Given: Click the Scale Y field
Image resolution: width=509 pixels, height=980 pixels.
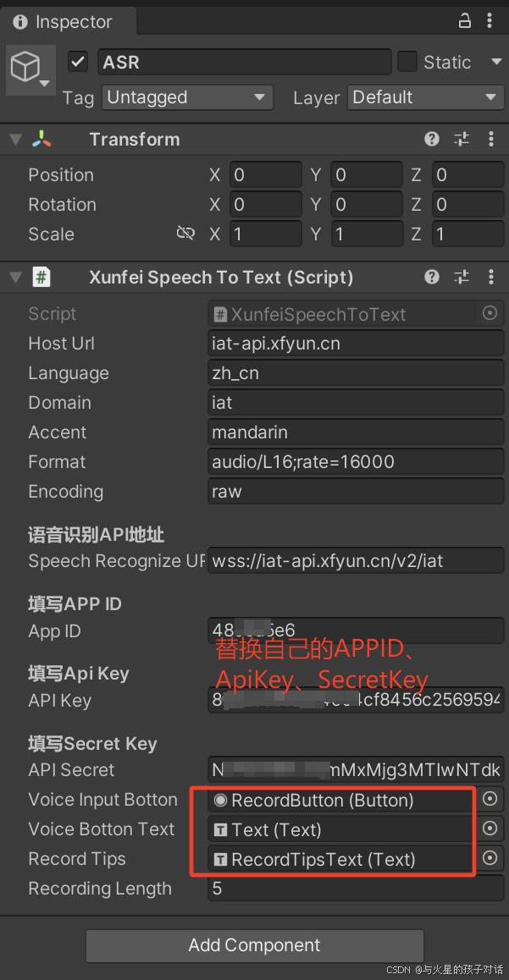Looking at the screenshot, I should [x=367, y=234].
